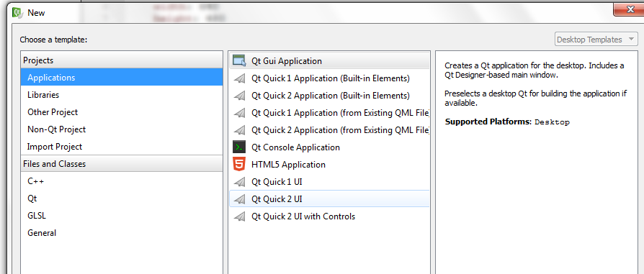This screenshot has height=274, width=644.
Task: Click the Supported Platforms label
Action: (488, 122)
